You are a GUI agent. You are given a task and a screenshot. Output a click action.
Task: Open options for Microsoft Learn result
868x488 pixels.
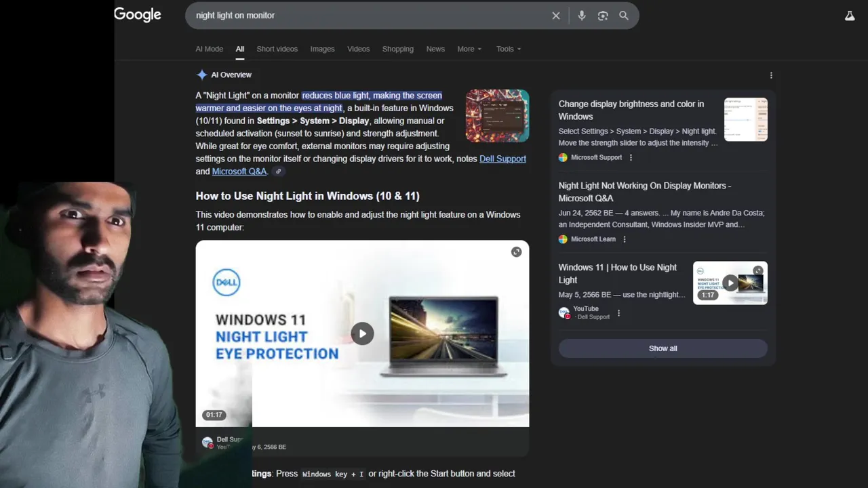click(x=625, y=239)
